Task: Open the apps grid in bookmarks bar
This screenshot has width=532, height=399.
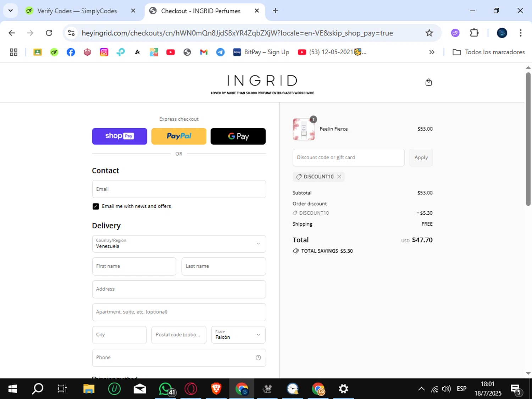Action: point(13,52)
